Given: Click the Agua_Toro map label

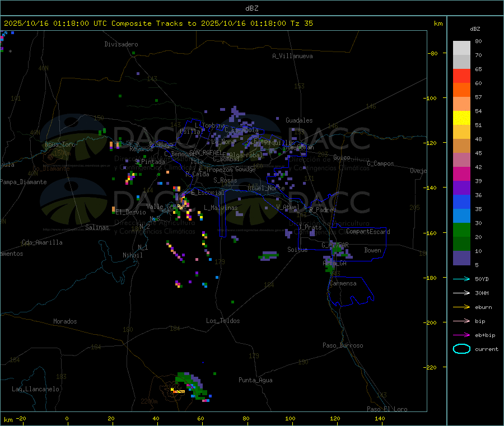Looking at the screenshot, I should click(x=60, y=144).
